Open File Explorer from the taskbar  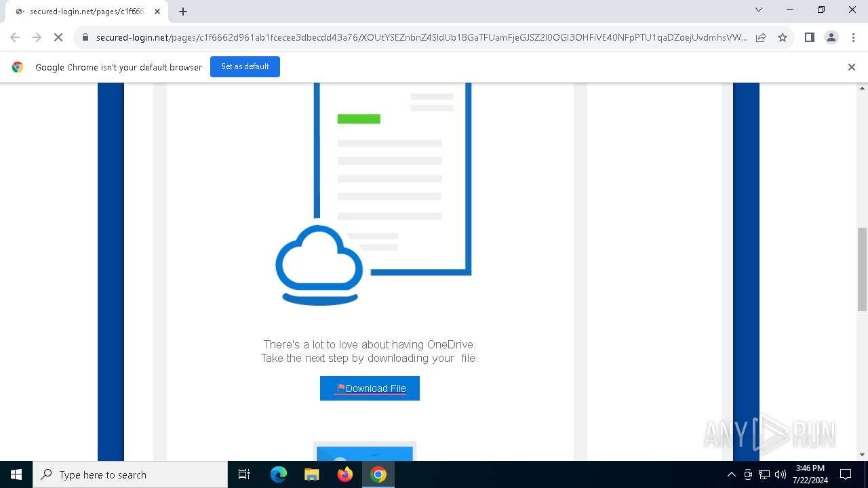(x=311, y=474)
